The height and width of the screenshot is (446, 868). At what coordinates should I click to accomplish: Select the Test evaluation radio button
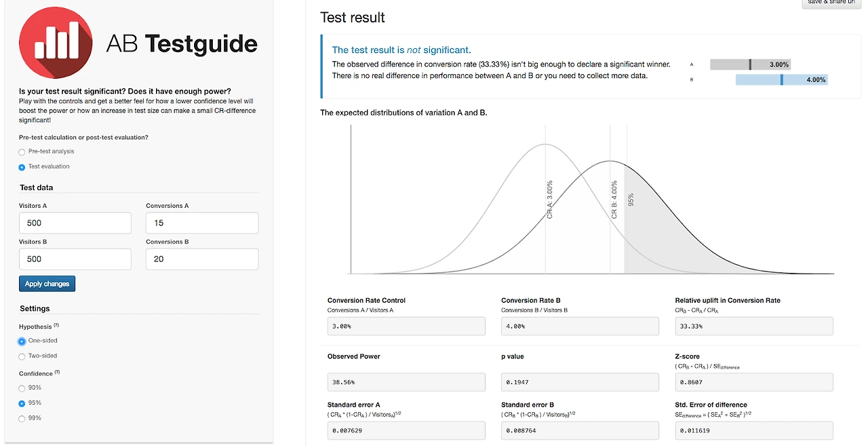(x=22, y=167)
